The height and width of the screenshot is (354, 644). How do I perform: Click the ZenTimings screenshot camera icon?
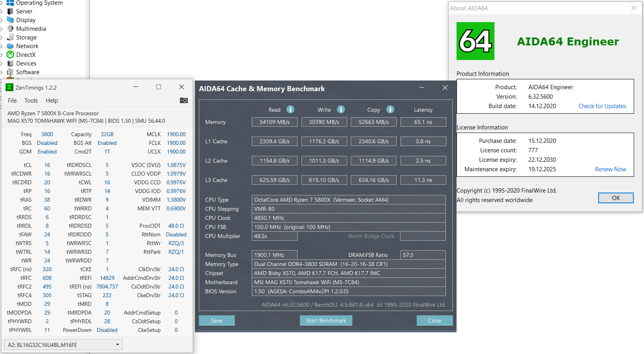coord(183,100)
